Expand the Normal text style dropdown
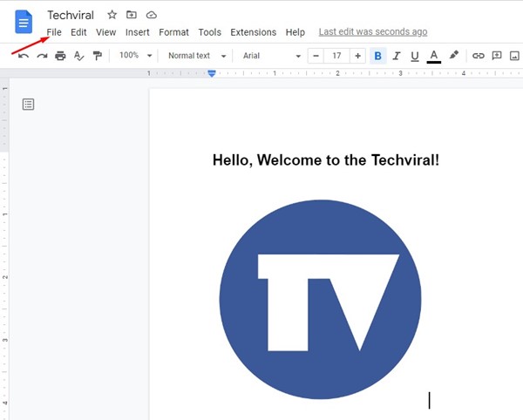Viewport: 523px width, 420px height. pos(197,56)
